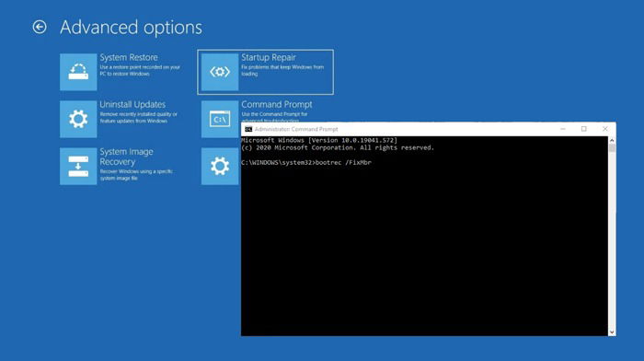The height and width of the screenshot is (361, 644).
Task: Click the scroll up arrow in Command Prompt
Action: click(612, 140)
